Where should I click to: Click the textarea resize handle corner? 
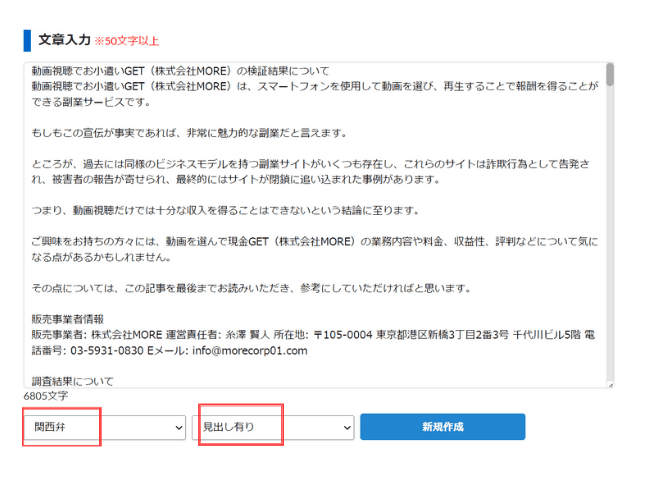click(610, 384)
